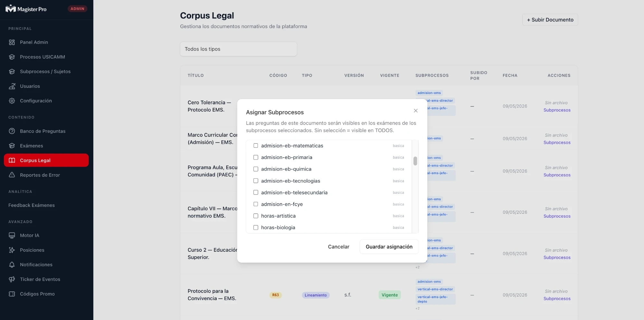Click the Lineamiento type badge
This screenshot has height=320, width=644.
coord(316,295)
